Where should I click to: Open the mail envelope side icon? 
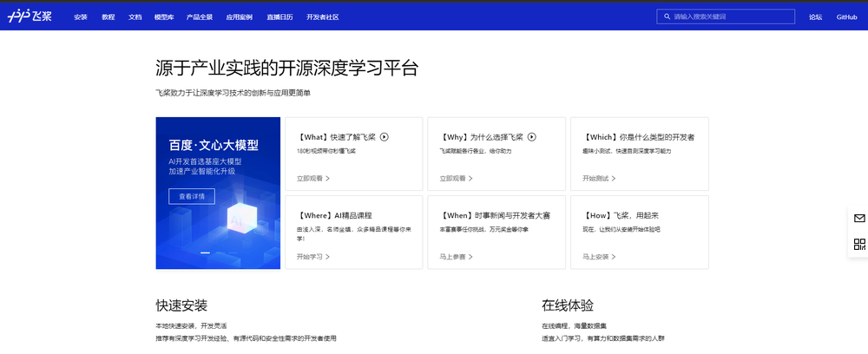pos(859,219)
